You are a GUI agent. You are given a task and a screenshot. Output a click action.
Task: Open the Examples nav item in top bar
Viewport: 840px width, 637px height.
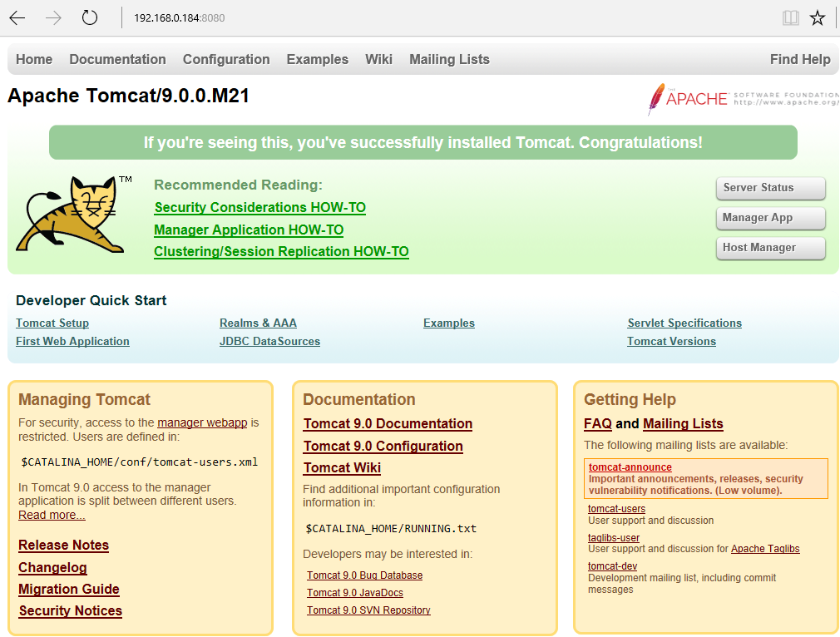(317, 59)
